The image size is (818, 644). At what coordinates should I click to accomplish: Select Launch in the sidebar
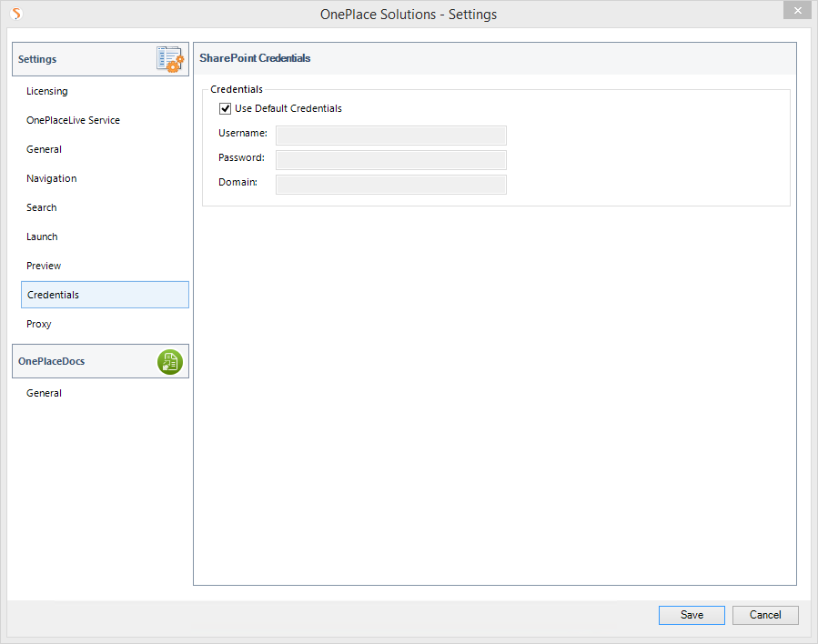[x=42, y=236]
